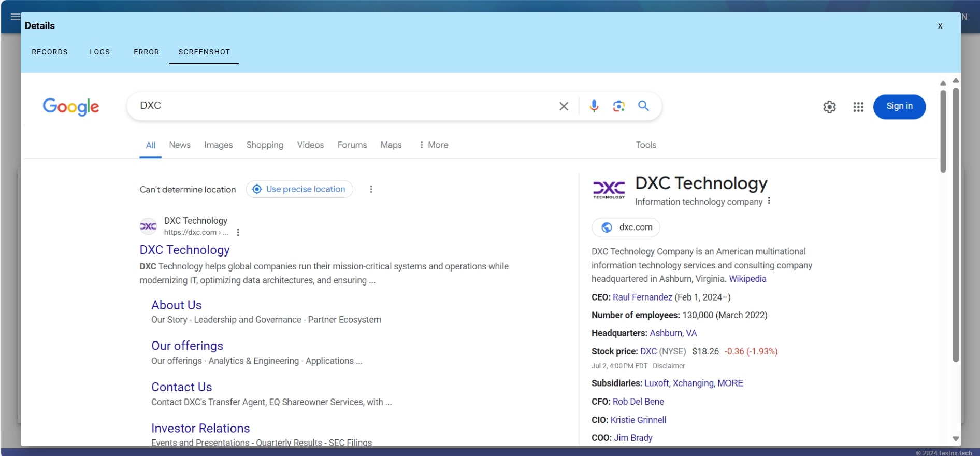Expand the More search filters menu
The image size is (980, 456).
434,145
